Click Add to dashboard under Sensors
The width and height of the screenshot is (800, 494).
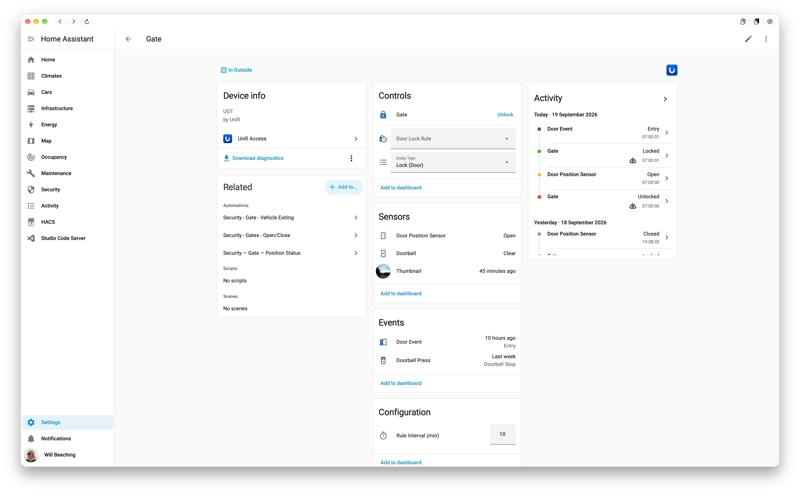pos(401,294)
